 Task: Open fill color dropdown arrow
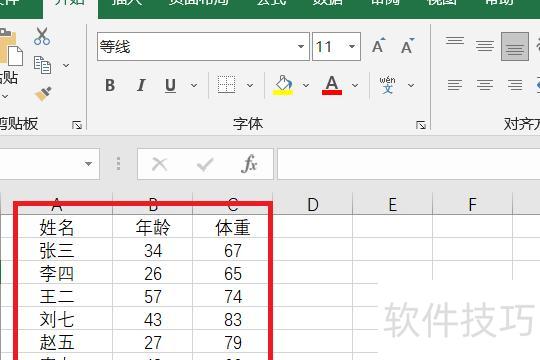(306, 85)
